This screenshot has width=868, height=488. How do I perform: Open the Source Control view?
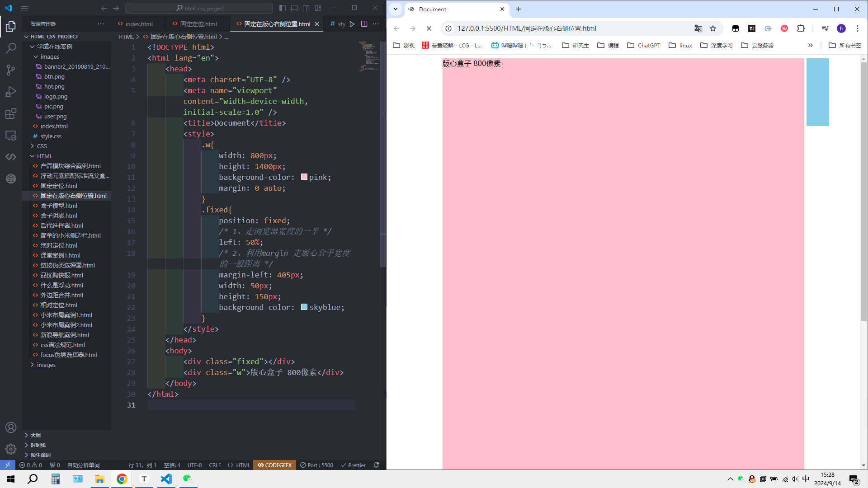[11, 70]
